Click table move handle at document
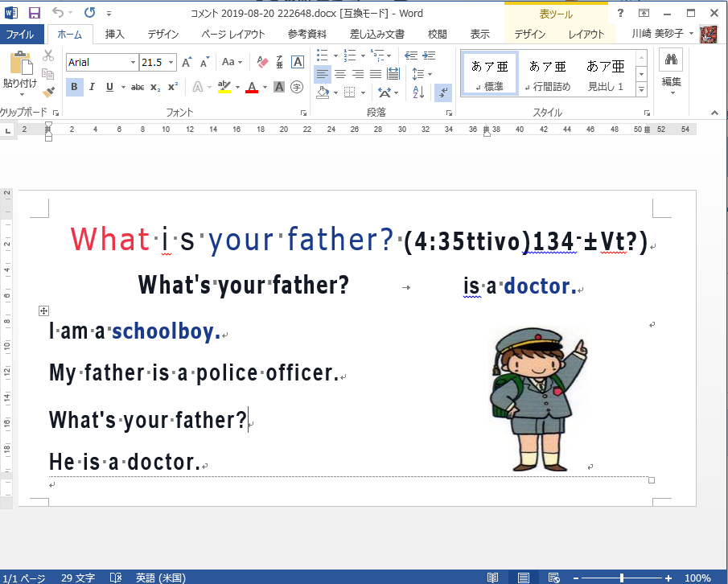Viewport: 728px width, 584px height. click(43, 311)
